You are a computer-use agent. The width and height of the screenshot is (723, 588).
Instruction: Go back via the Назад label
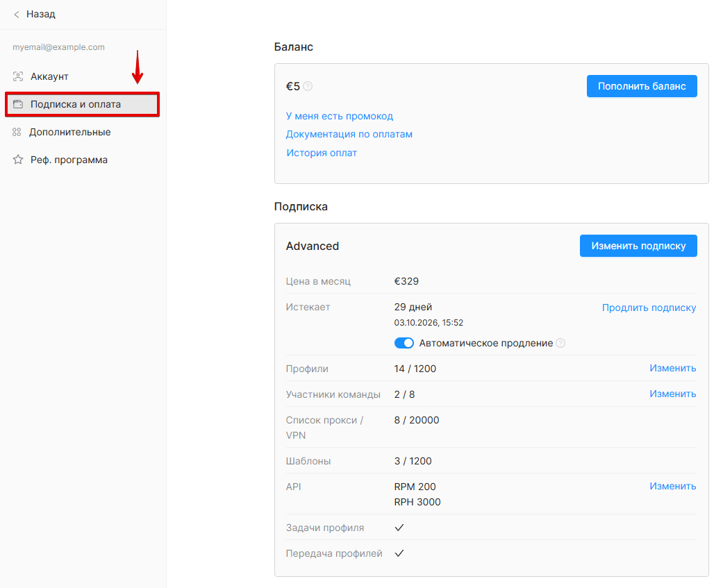pos(40,15)
